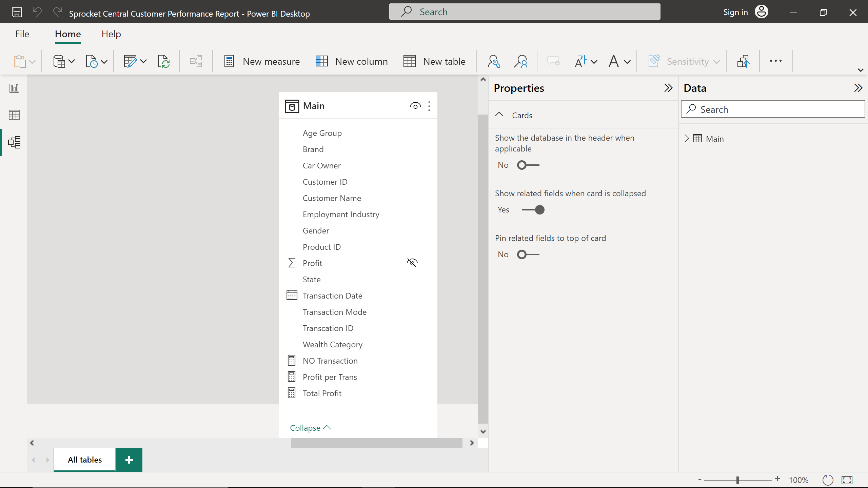Open Manage roles icon

pyautogui.click(x=494, y=61)
